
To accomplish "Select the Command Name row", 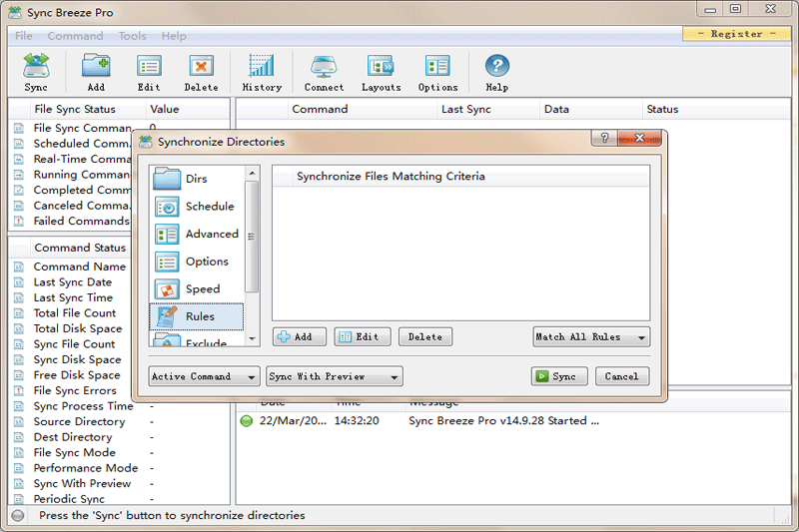I will point(71,266).
